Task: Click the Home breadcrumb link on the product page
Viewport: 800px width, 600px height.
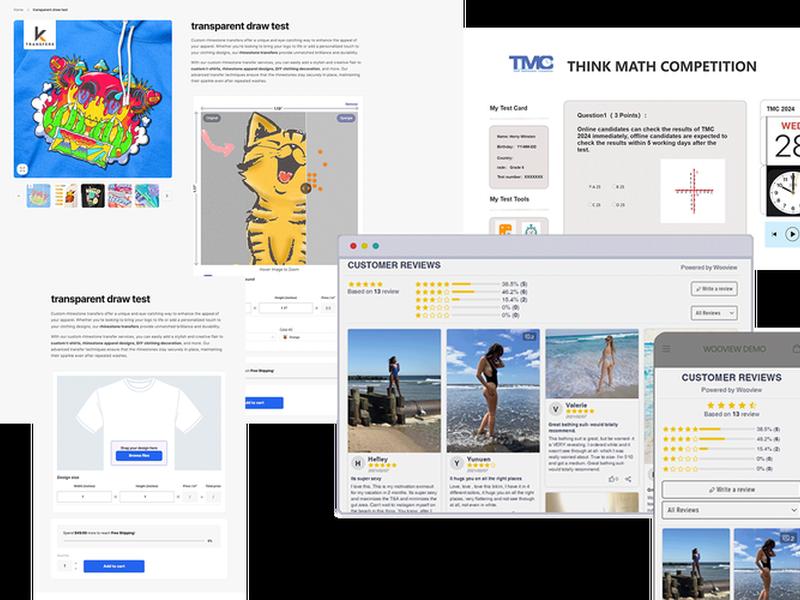Action: coord(18,10)
